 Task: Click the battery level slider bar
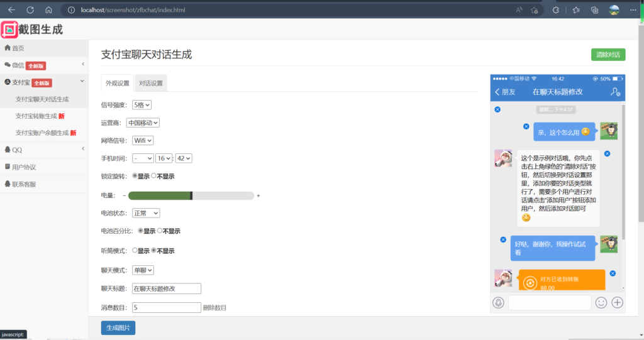tap(191, 195)
